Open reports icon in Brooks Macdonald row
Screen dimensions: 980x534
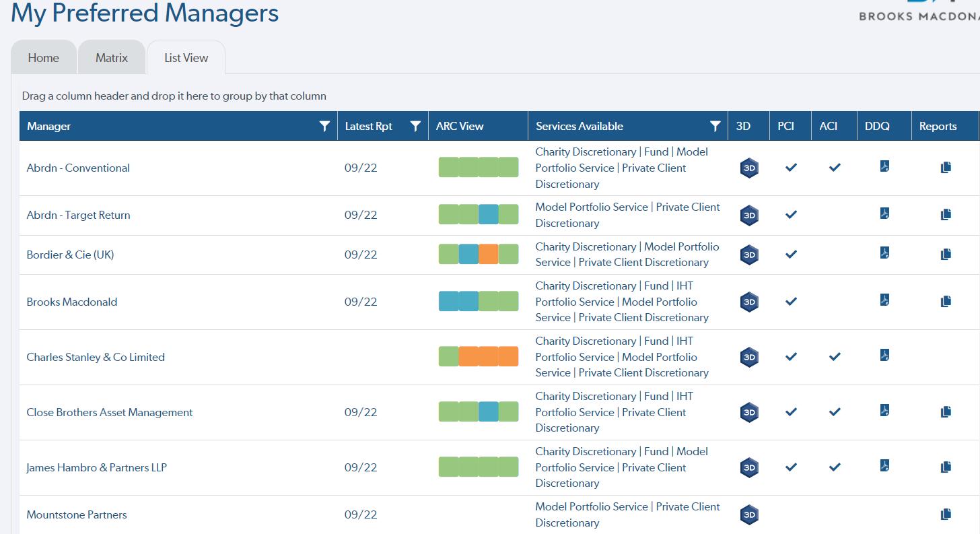(946, 301)
